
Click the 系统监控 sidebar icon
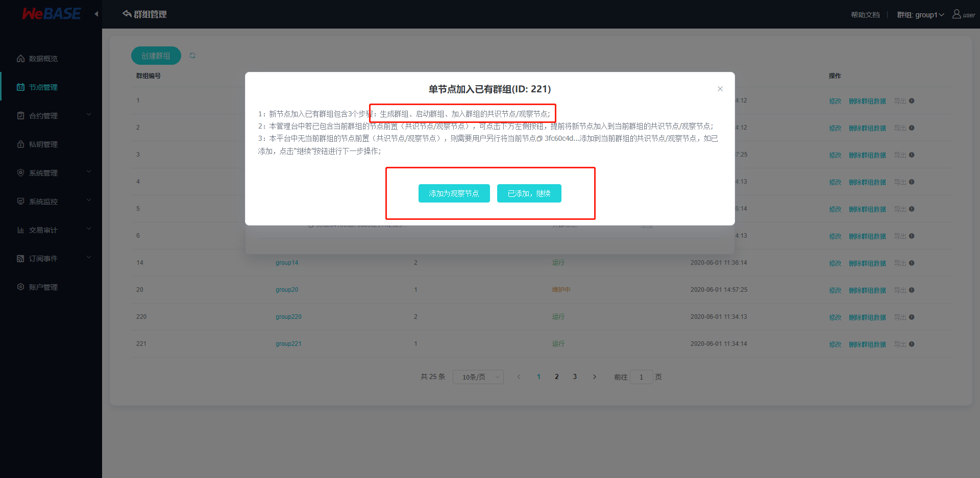coord(20,201)
